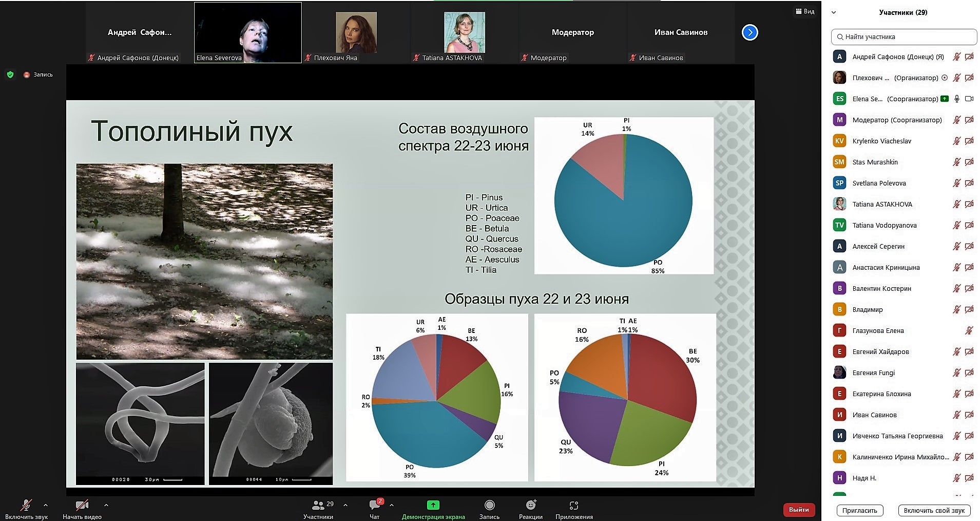
Task: Unmute your microphone with Включить звук
Action: 26,509
